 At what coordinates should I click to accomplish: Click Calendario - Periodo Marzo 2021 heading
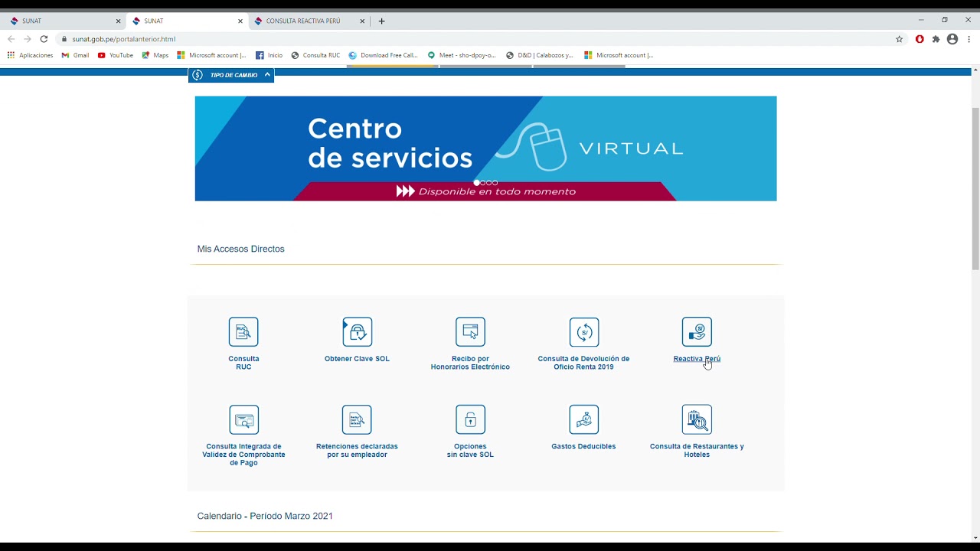[x=265, y=516]
